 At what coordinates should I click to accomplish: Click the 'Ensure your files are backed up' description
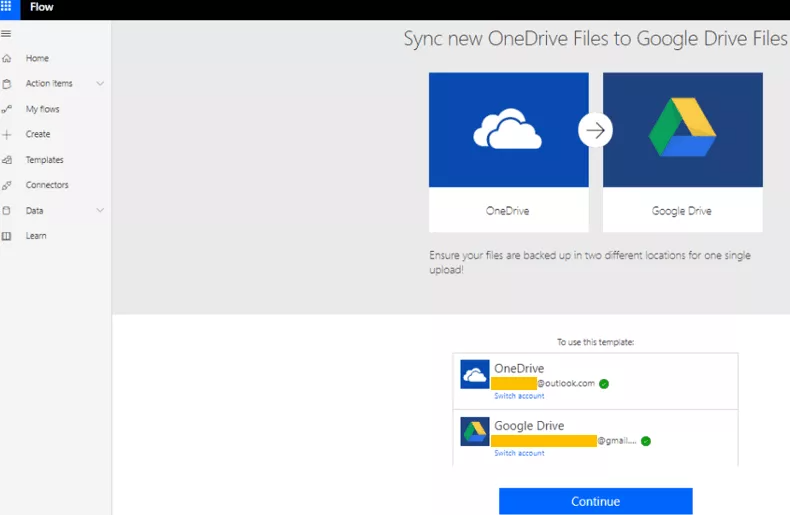(x=590, y=262)
